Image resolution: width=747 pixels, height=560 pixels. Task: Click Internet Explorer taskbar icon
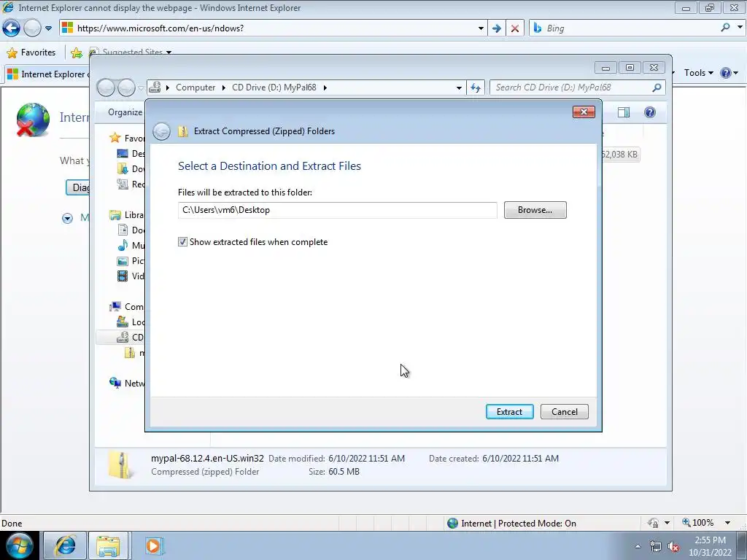pos(65,545)
